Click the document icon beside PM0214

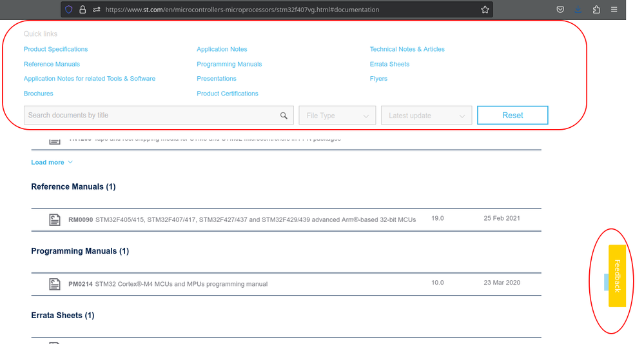tap(55, 284)
